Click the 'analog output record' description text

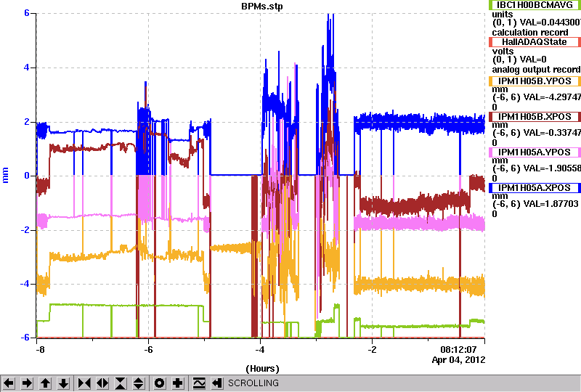(536, 70)
